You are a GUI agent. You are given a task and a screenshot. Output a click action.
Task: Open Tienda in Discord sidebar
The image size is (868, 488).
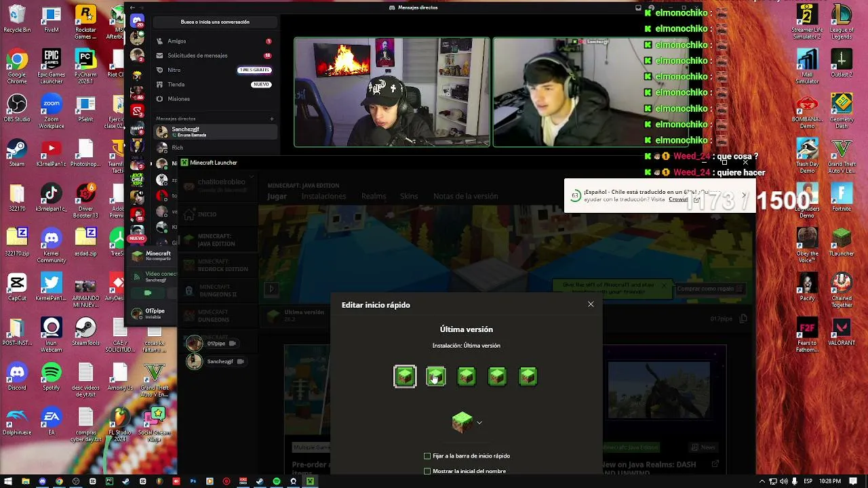[x=214, y=85]
